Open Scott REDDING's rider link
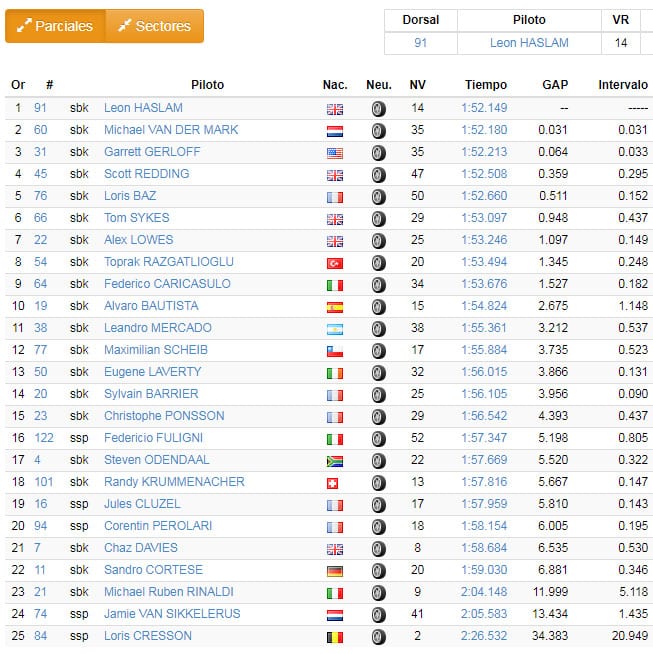653x654 pixels. tap(146, 174)
